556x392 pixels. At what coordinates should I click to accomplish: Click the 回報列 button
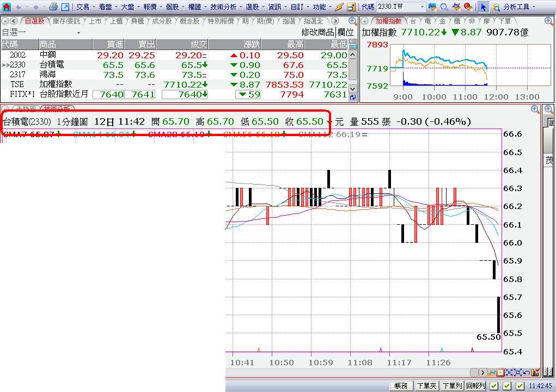pyautogui.click(x=475, y=385)
